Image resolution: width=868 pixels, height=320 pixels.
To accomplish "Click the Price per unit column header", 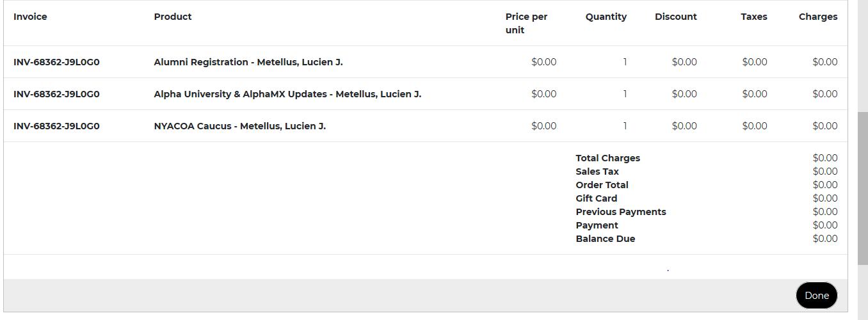I will 526,23.
